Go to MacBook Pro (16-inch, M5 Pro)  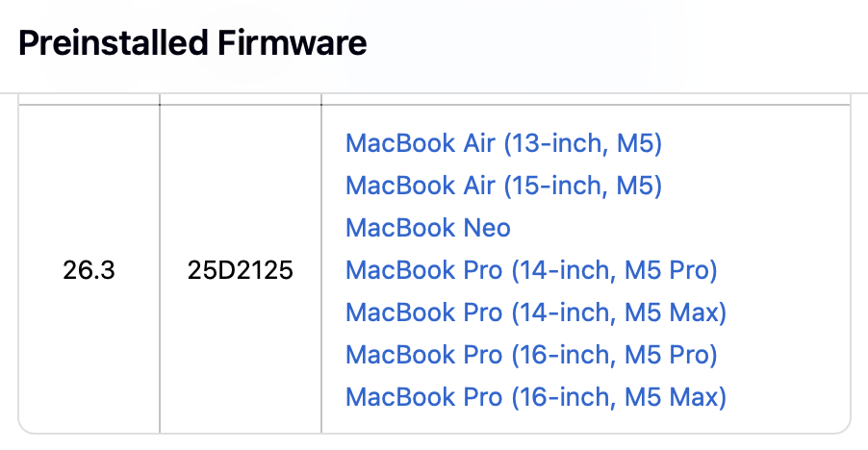point(531,355)
